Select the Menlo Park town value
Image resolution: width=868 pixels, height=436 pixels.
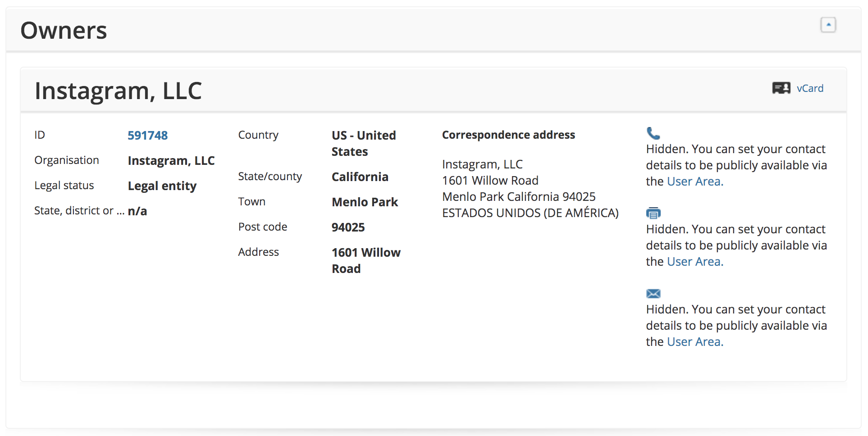point(365,202)
